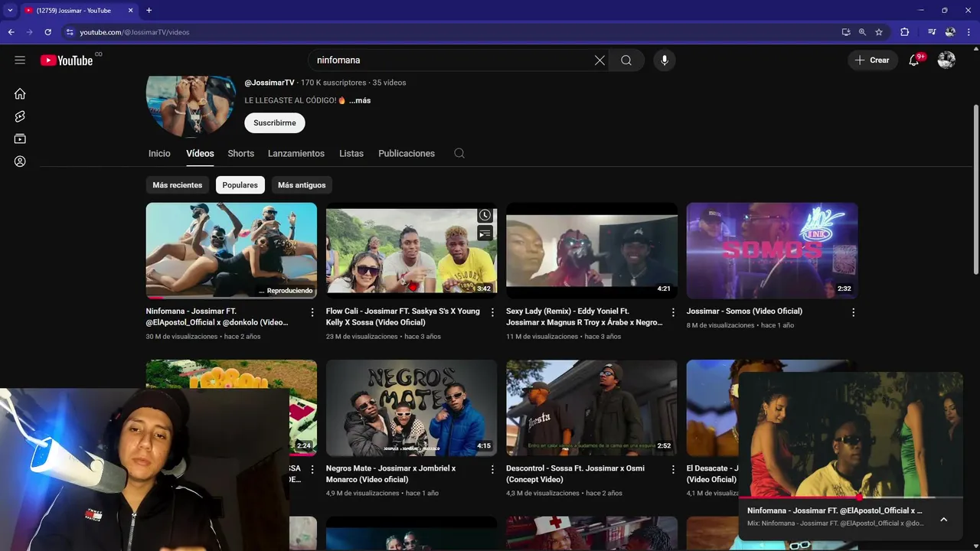This screenshot has width=980, height=551.
Task: Open the Chrome three-dot menu
Action: [x=969, y=32]
